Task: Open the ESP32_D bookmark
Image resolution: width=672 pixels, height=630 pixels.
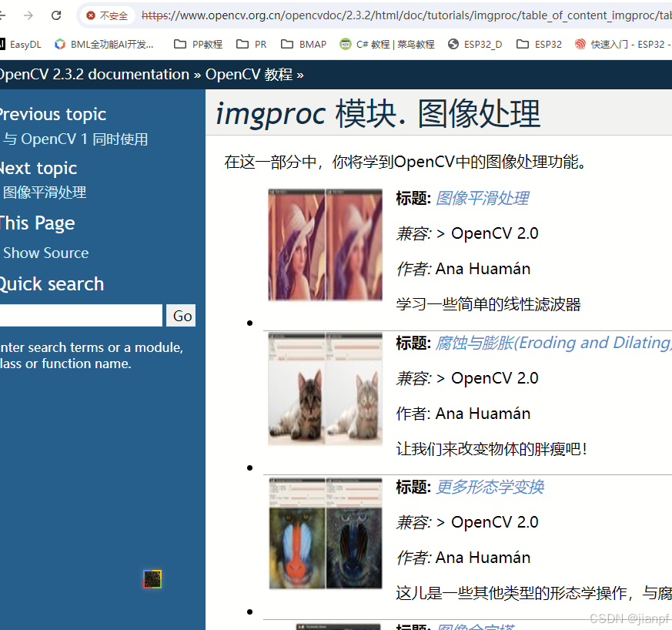Action: (x=475, y=44)
